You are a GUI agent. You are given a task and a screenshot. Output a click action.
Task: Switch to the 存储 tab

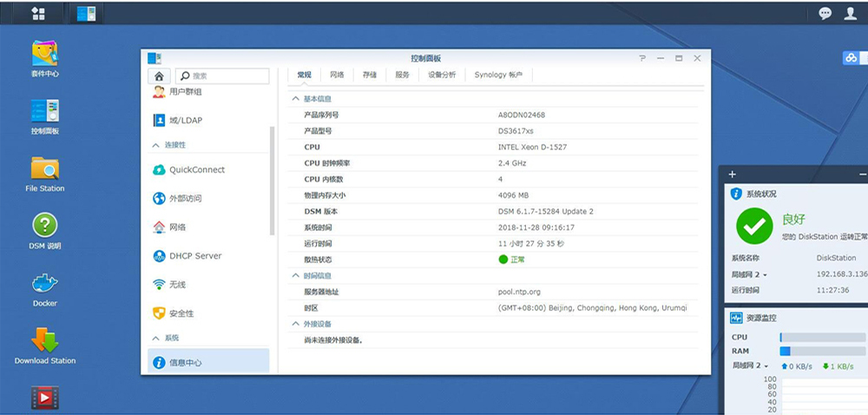(x=370, y=76)
